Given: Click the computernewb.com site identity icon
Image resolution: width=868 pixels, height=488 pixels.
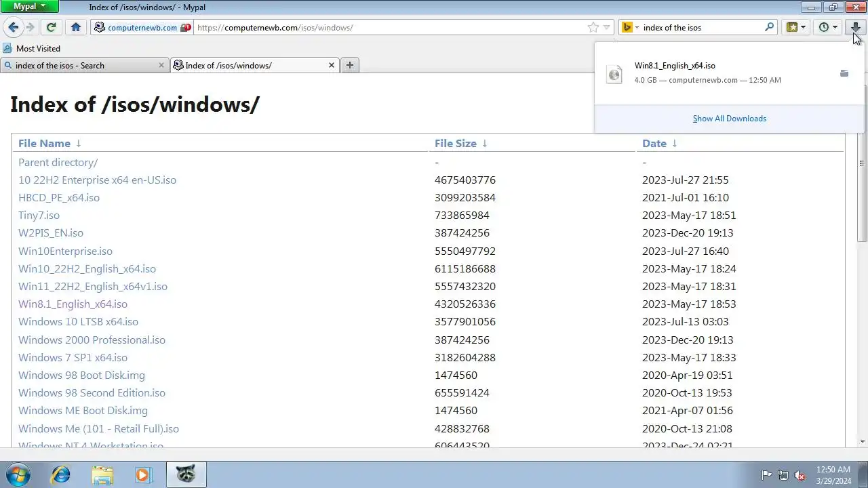Looking at the screenshot, I should [100, 28].
